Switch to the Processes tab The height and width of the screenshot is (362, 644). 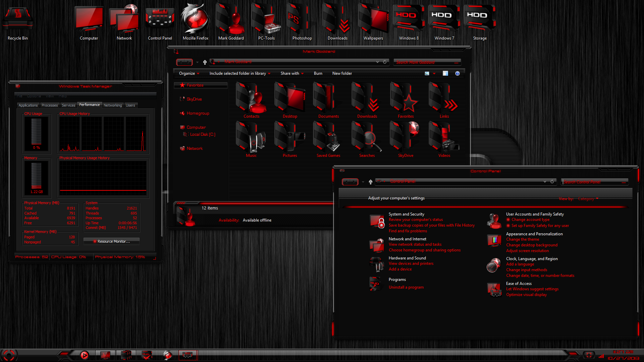pos(50,105)
